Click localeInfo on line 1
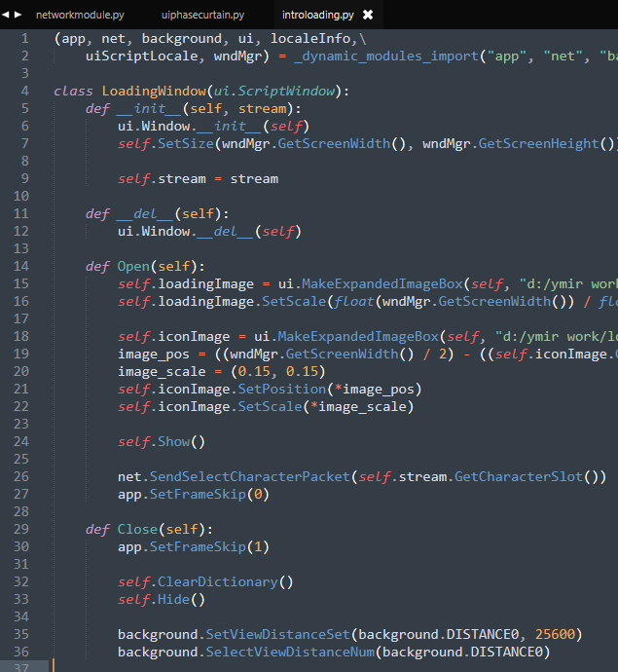Viewport: 618px width, 672px height. [310, 39]
